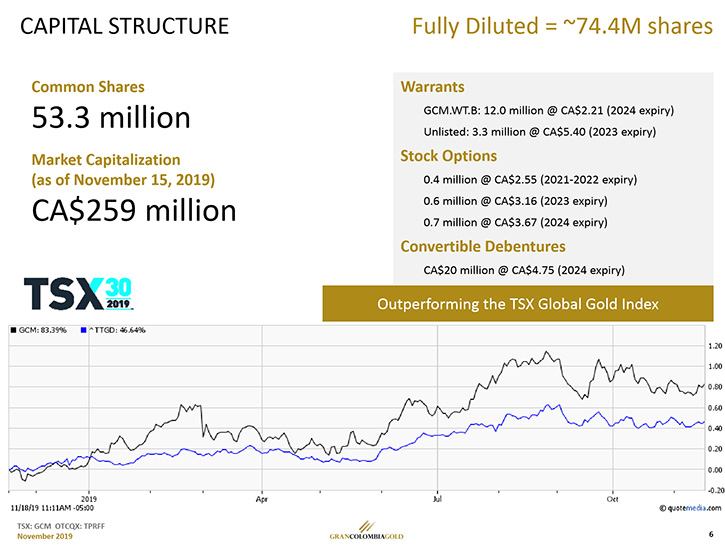Select the as of November 15, 2019 note
The image size is (725, 548).
point(123,180)
